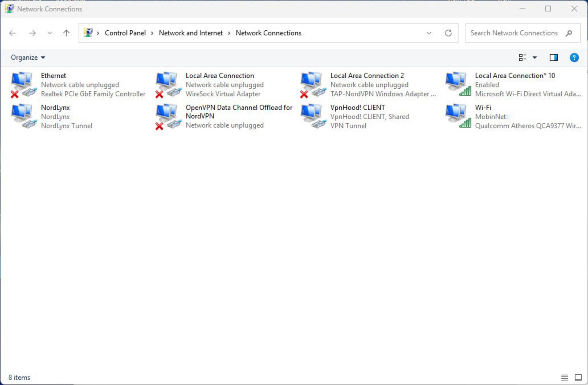The image size is (588, 385).
Task: Select the VpnHood! CLIENT adapter icon
Action: click(x=313, y=117)
